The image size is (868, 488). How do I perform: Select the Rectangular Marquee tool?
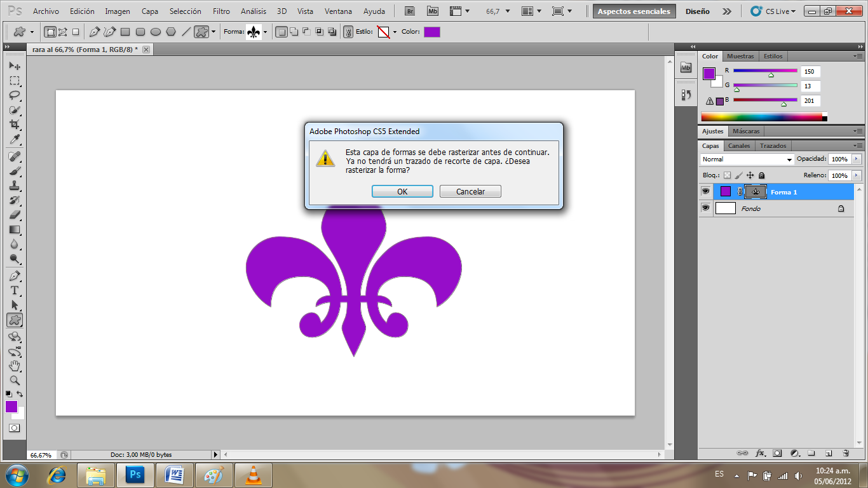tap(15, 81)
